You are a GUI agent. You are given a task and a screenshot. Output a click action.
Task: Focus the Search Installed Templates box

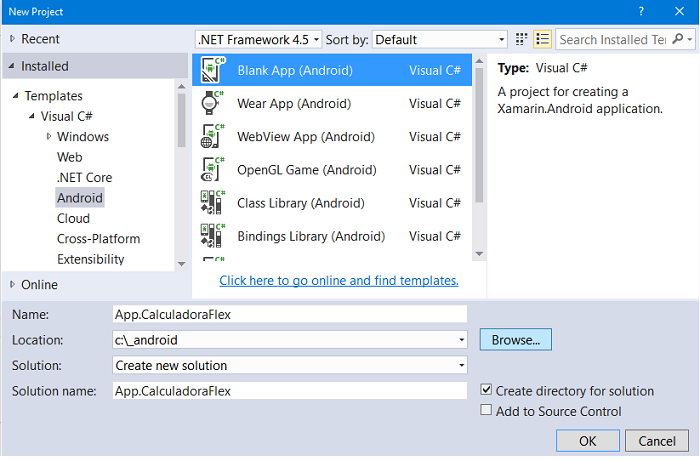(x=612, y=40)
